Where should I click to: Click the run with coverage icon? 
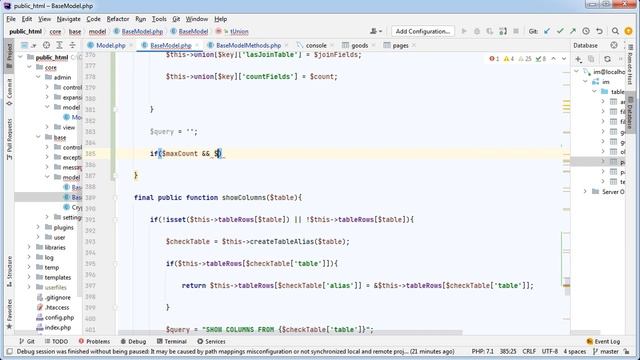(489, 31)
